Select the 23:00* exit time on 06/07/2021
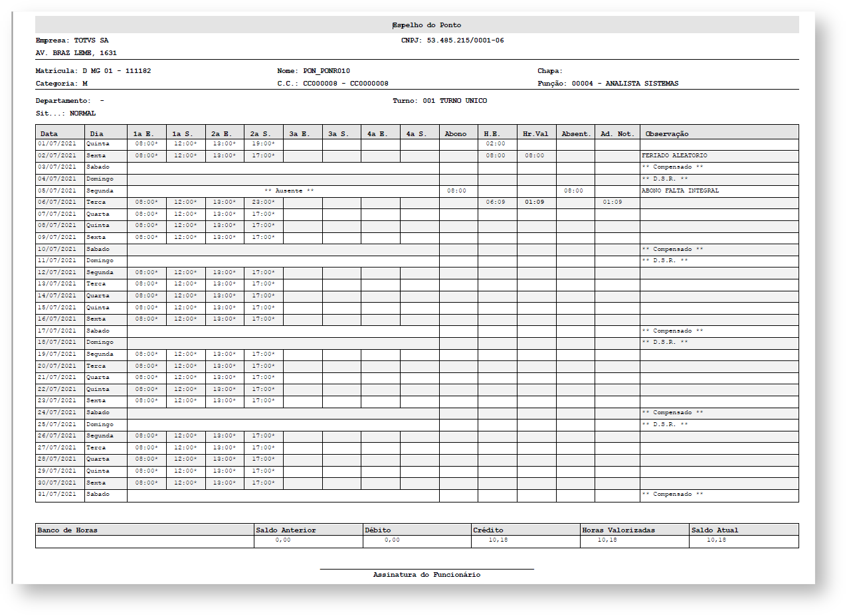This screenshot has height=616, width=847. pyautogui.click(x=263, y=202)
